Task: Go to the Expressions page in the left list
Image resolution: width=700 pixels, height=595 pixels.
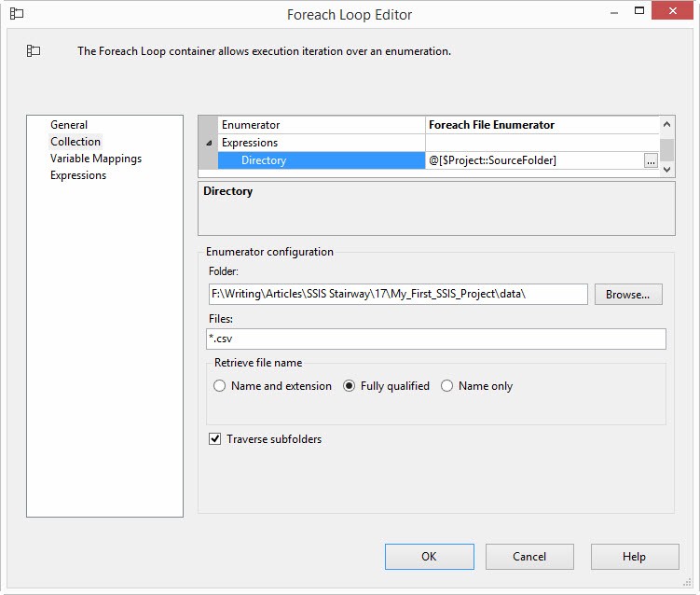Action: (x=78, y=175)
